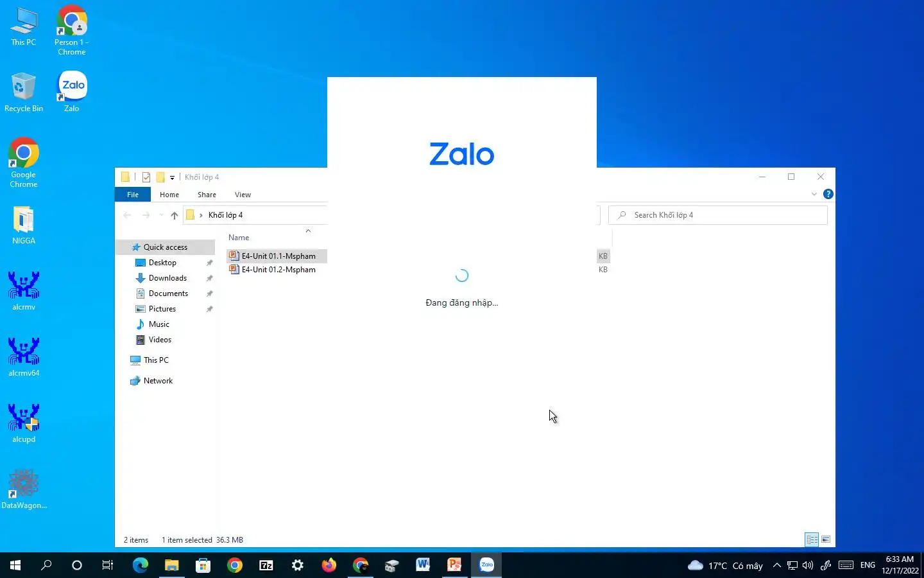Open Word from the taskbar
This screenshot has height=578, width=924.
pyautogui.click(x=423, y=565)
